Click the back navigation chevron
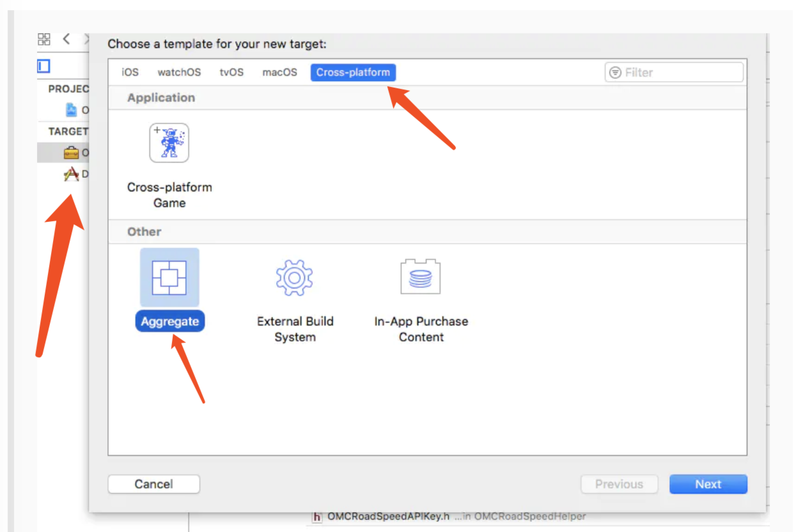Screen dimensions: 812x532 pos(66,39)
